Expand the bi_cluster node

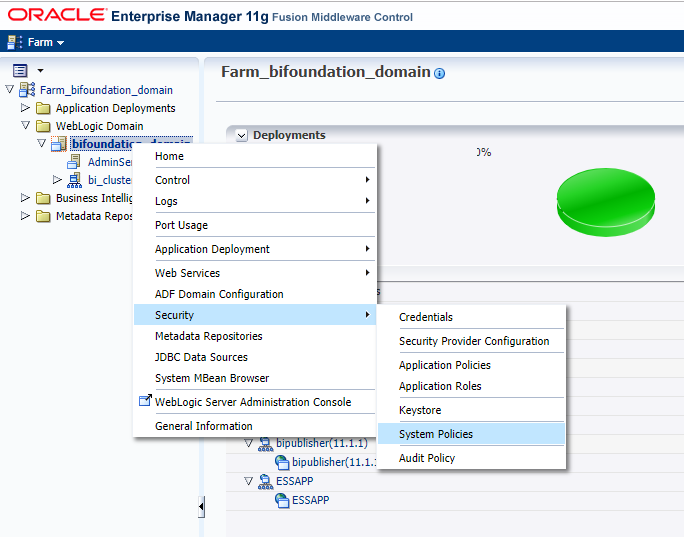[x=57, y=179]
